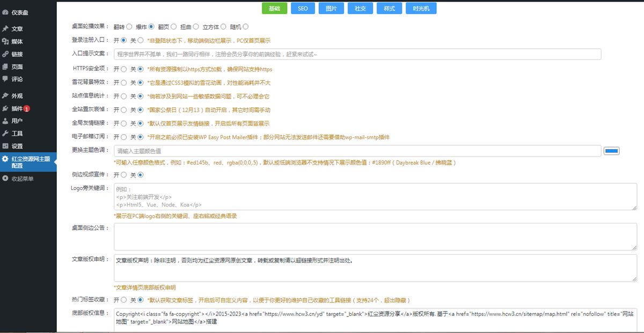This screenshot has height=333, width=644.
Task: Click into the 桌面侧边公告 textarea
Action: click(x=375, y=236)
